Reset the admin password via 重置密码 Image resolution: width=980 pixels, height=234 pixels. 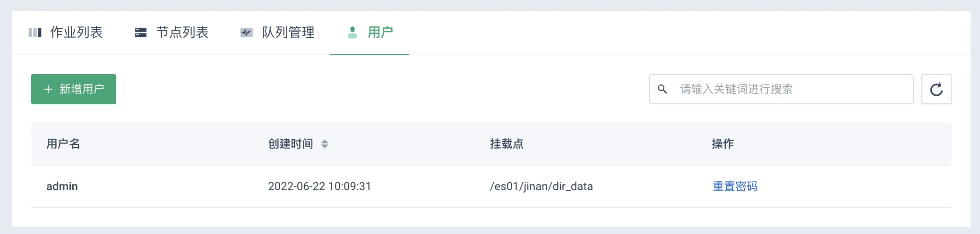click(x=735, y=186)
